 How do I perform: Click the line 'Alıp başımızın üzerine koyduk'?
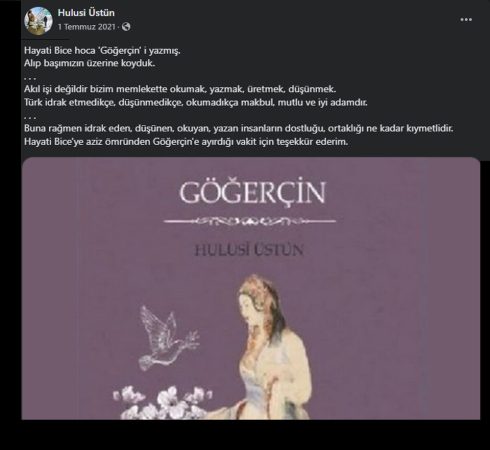[89, 63]
